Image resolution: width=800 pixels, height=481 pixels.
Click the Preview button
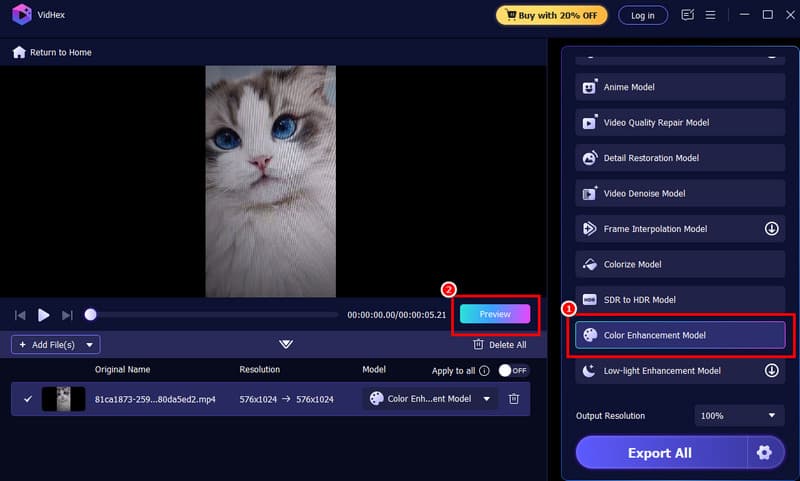495,314
